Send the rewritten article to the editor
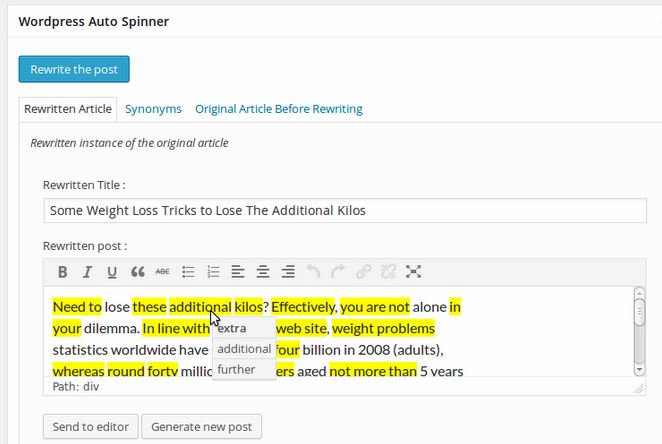 90,427
